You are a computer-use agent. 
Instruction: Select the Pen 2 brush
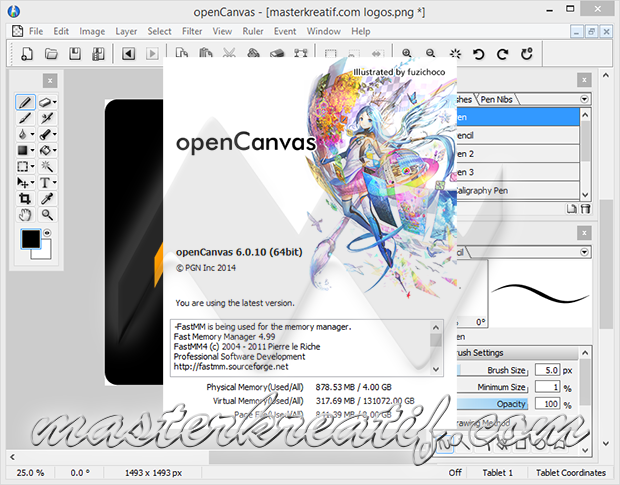coord(518,154)
